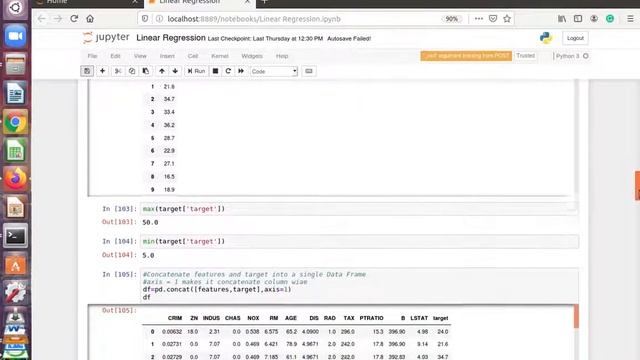This screenshot has height=360, width=640.
Task: Insert a cell below with plus icon
Action: (x=102, y=71)
